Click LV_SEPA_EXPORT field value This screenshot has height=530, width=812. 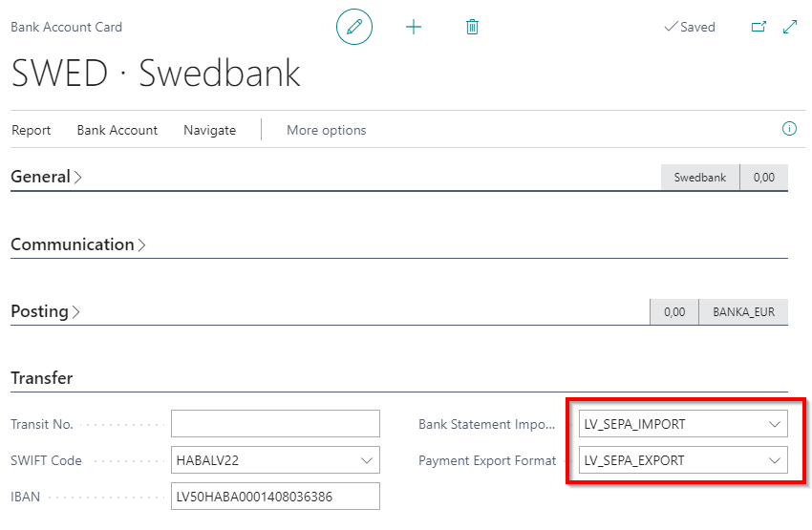634,460
